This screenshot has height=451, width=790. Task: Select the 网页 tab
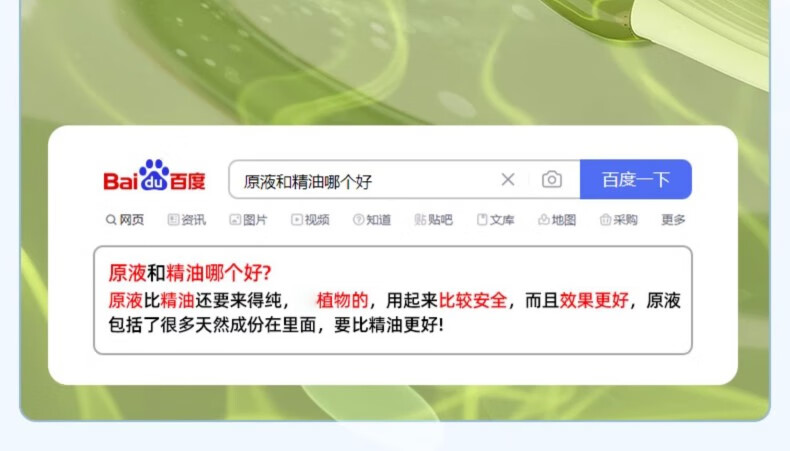(125, 220)
